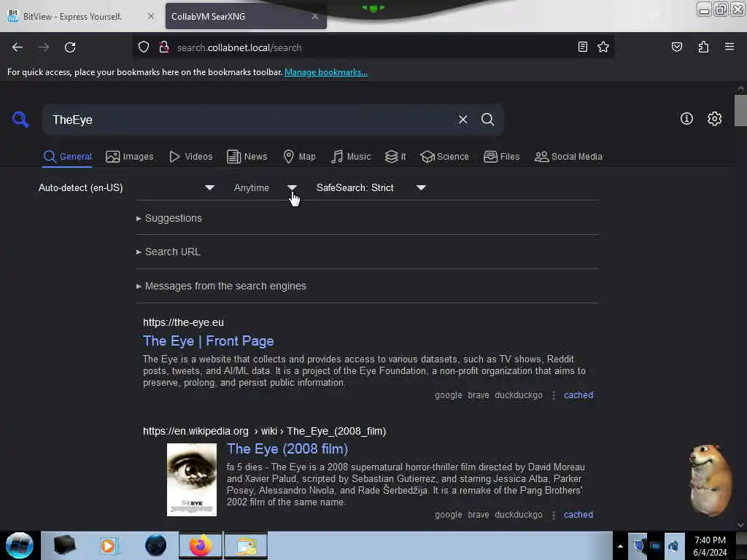Viewport: 747px width, 560px height.
Task: Open the Pocket save icon
Action: coord(676,47)
